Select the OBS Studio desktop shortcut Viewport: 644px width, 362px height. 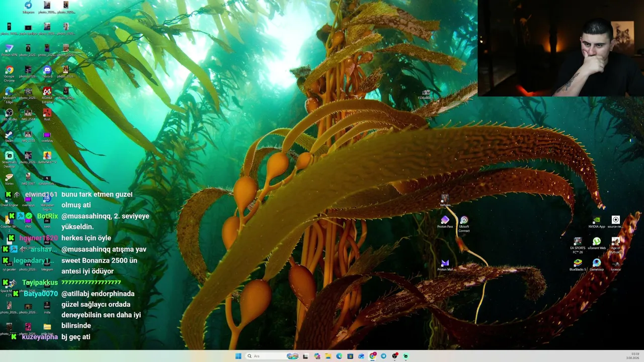pyautogui.click(x=9, y=115)
